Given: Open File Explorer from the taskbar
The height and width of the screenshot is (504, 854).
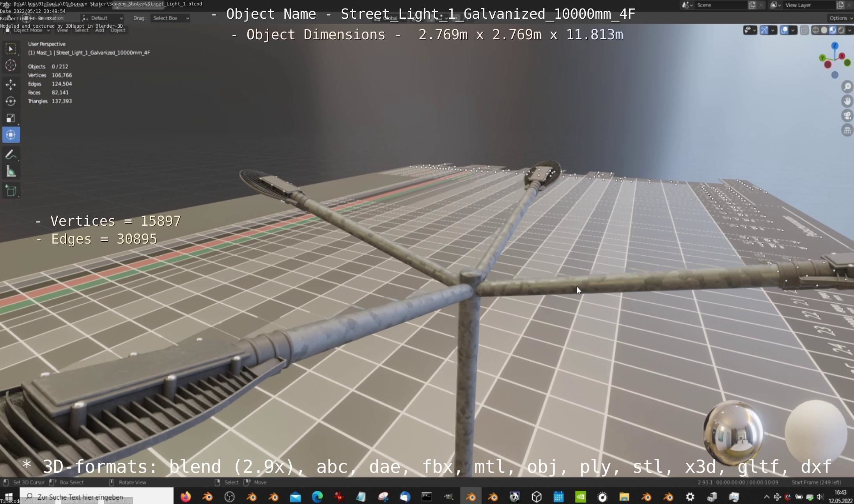Looking at the screenshot, I should 624,497.
